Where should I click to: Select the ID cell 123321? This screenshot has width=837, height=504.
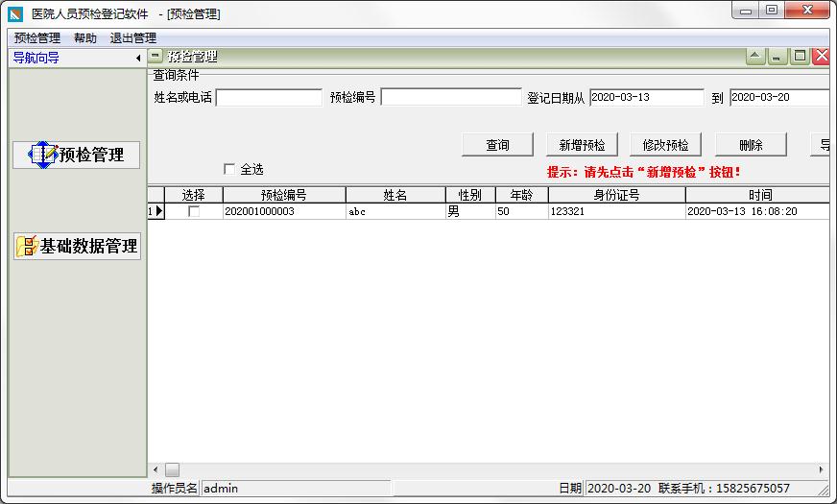616,211
